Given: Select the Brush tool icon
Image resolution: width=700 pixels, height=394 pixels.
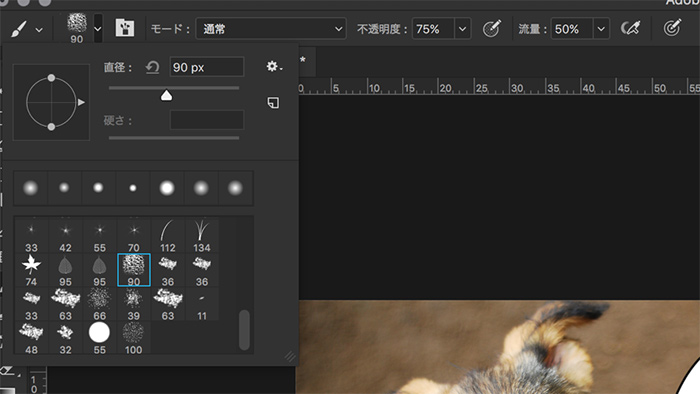Looking at the screenshot, I should pos(19,29).
